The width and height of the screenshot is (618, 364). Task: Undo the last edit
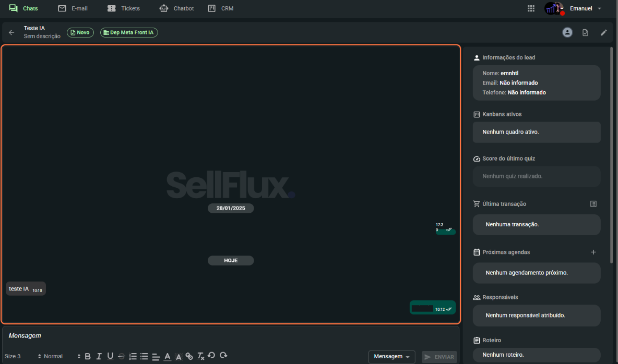click(211, 355)
